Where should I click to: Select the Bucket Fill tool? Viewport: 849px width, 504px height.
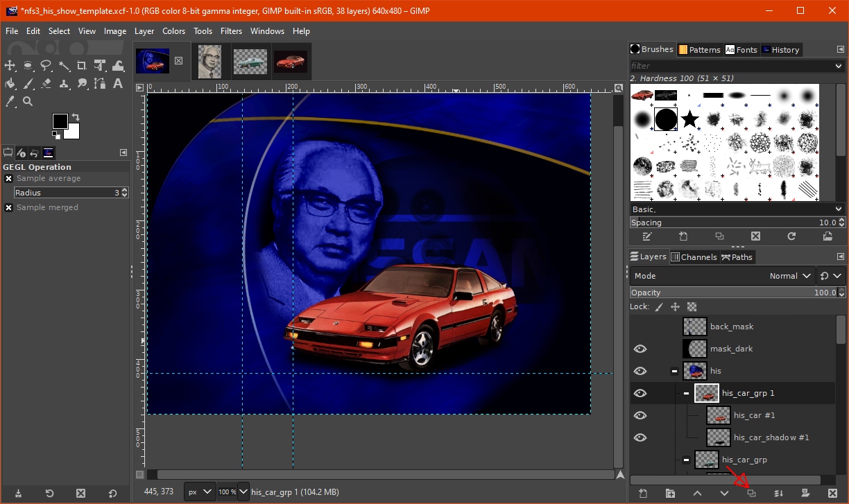(x=10, y=83)
